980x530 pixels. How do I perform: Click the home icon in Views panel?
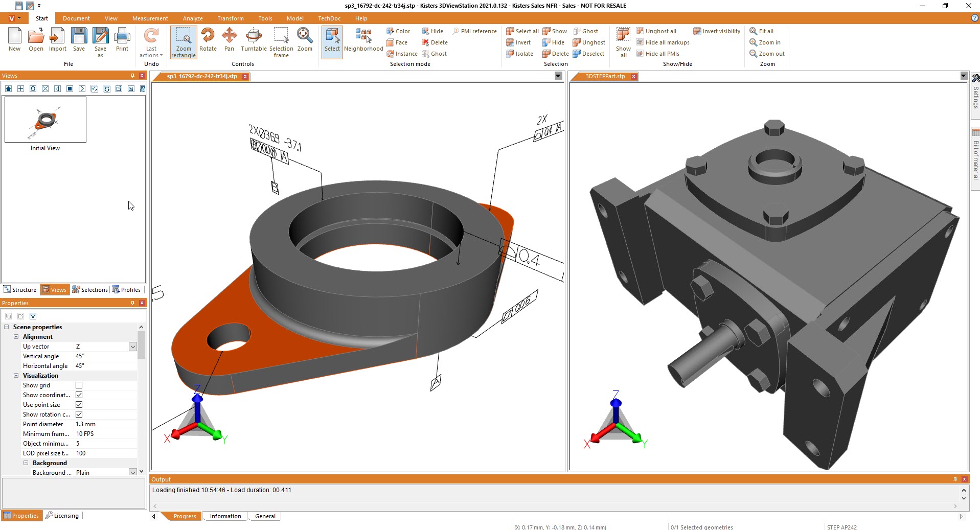(x=8, y=89)
